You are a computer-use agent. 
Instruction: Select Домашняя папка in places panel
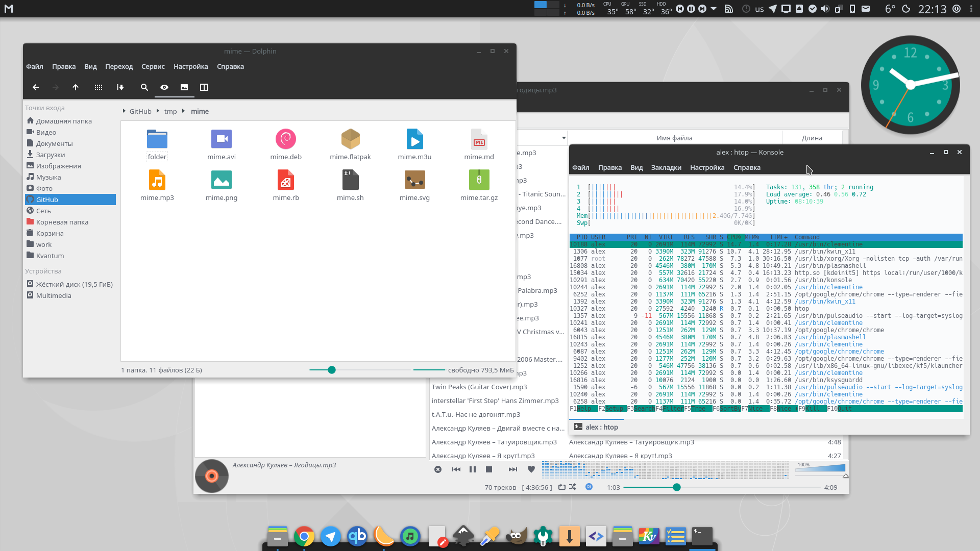click(70, 121)
